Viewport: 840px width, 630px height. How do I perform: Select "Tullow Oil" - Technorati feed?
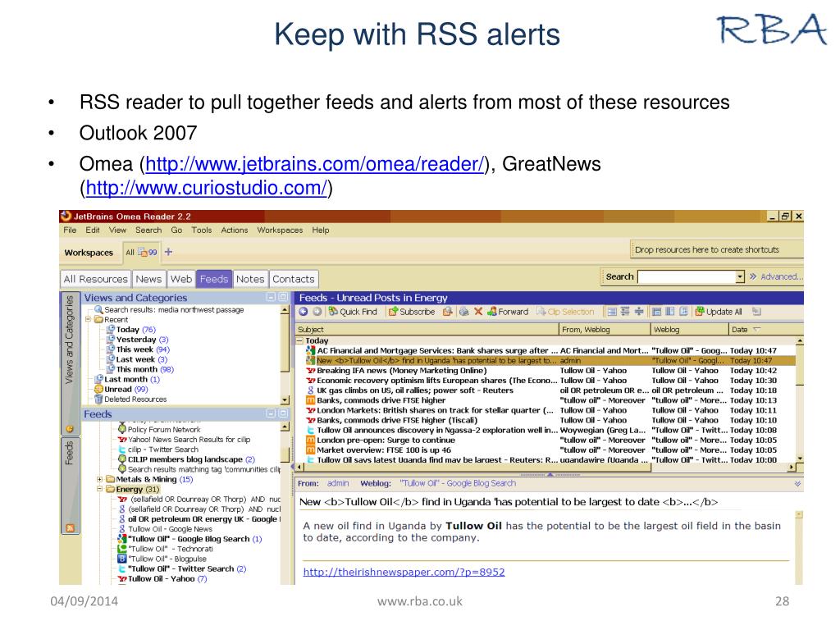(165, 549)
